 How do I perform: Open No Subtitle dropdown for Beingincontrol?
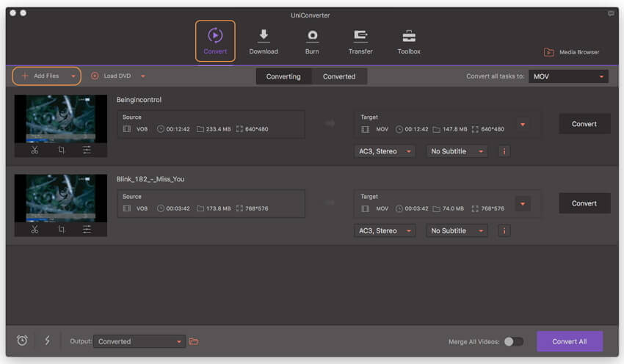[x=457, y=151]
